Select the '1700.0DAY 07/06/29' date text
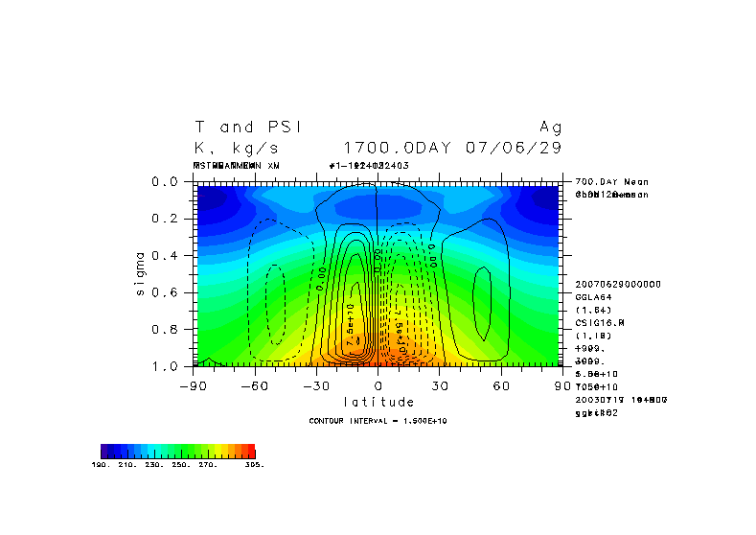The height and width of the screenshot is (535, 756). (452, 148)
